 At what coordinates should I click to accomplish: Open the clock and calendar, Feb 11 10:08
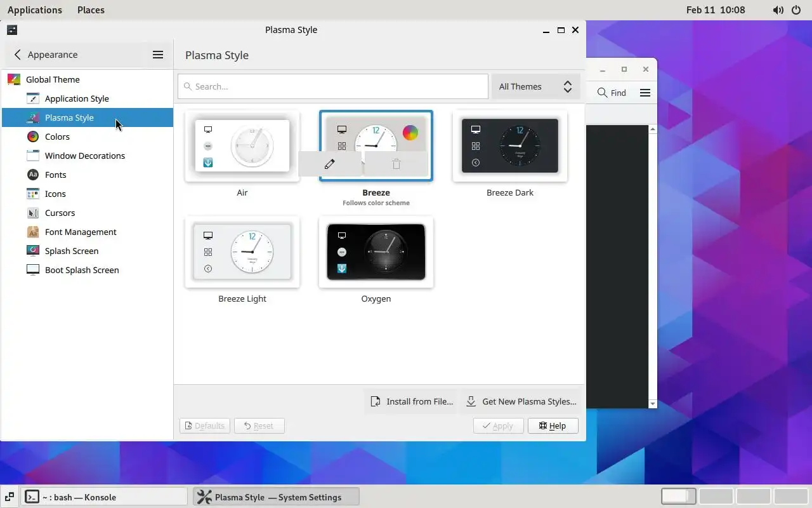[716, 10]
